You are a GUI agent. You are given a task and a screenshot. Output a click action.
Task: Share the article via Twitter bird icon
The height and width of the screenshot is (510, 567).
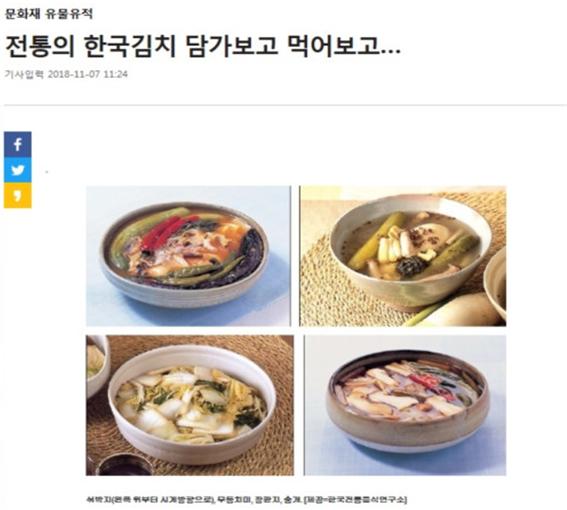(x=18, y=170)
